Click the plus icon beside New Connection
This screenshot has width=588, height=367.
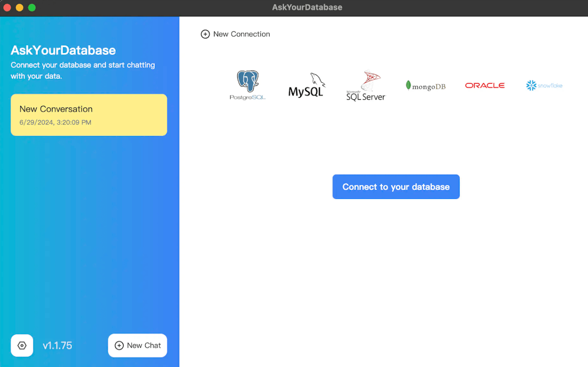pyautogui.click(x=205, y=34)
